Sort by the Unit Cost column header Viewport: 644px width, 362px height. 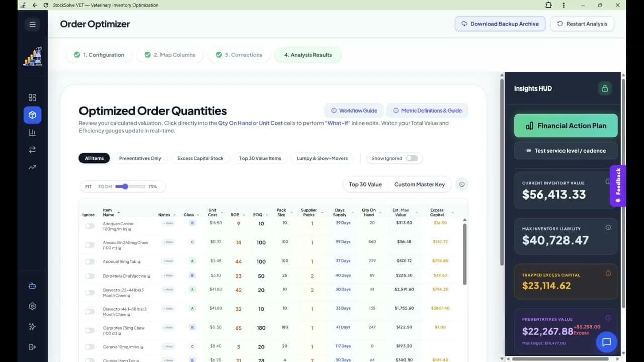coord(215,212)
